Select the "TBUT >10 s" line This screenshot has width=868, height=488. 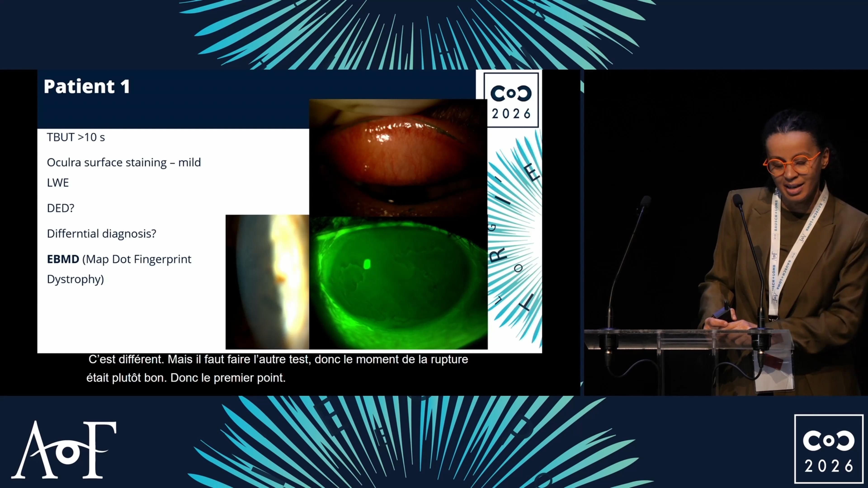pos(76,137)
